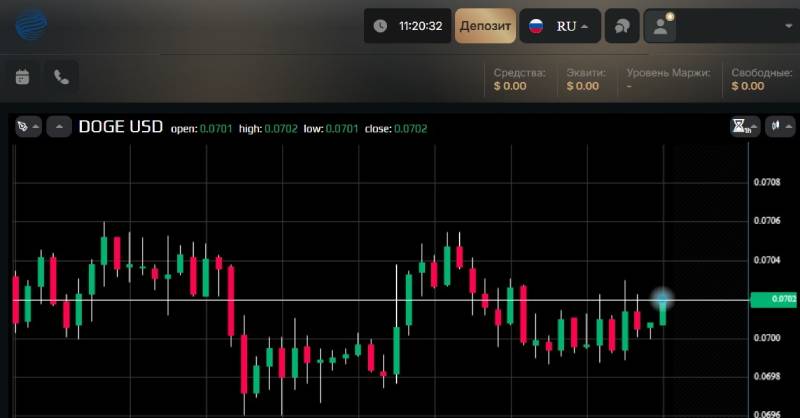Open the candlestick chart type selector
Screen dimensions: 800x418
(x=781, y=126)
